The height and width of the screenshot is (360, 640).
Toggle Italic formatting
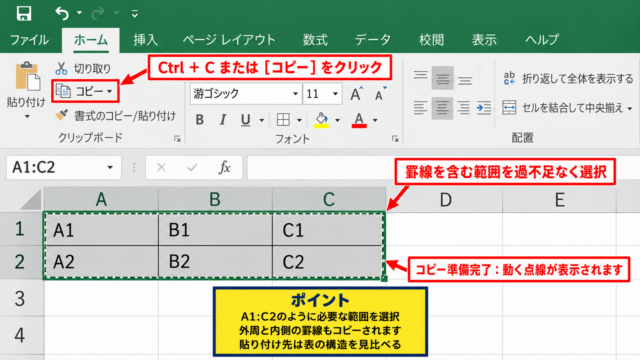(x=222, y=120)
